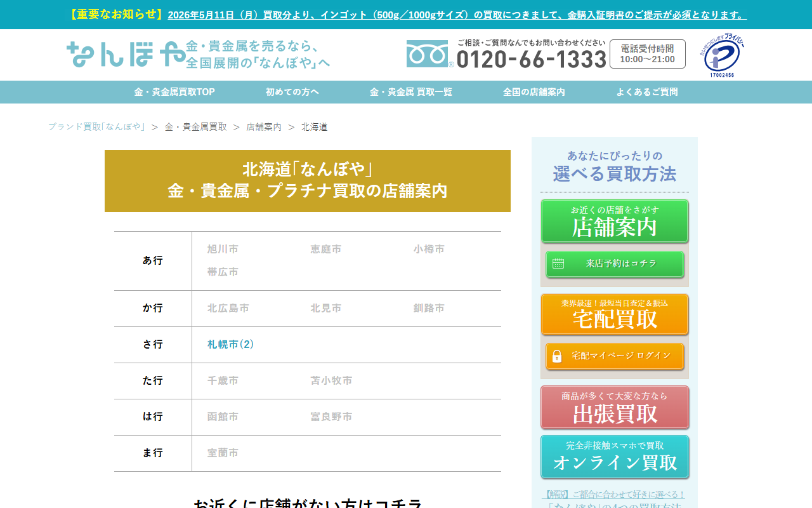Open the important notice about ingot purchases
The width and height of the screenshot is (812, 508).
[x=457, y=15]
